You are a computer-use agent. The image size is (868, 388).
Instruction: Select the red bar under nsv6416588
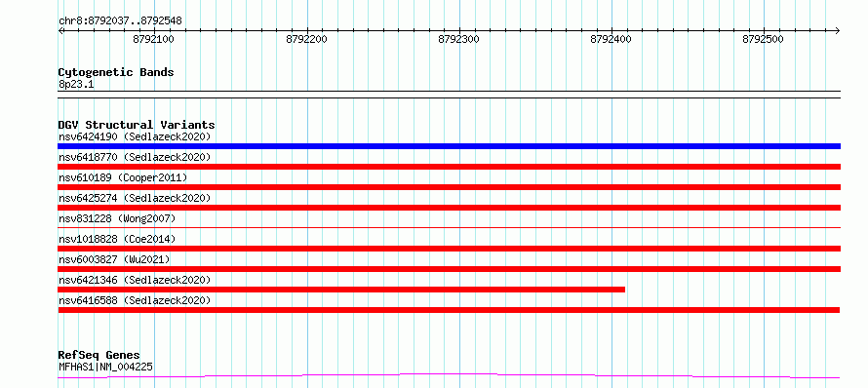[449, 310]
